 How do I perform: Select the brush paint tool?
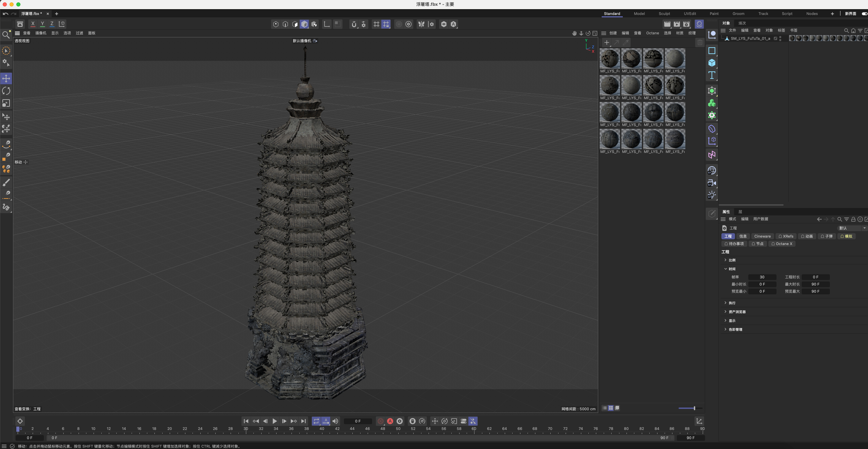pyautogui.click(x=6, y=183)
